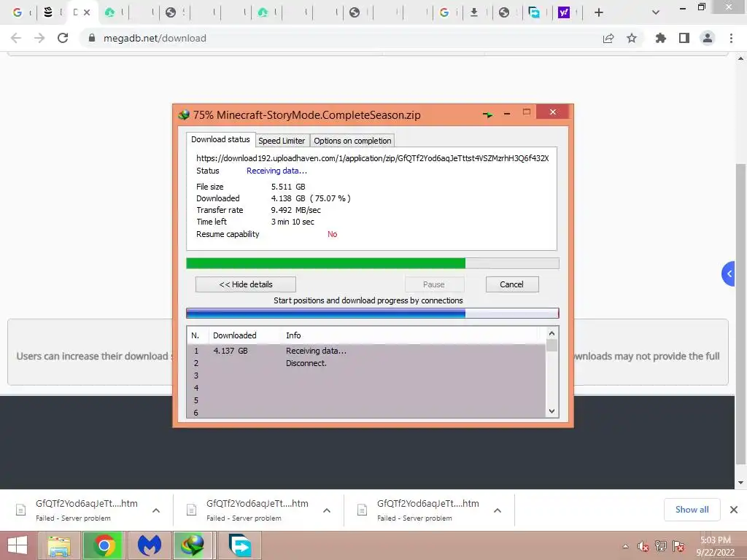Image resolution: width=747 pixels, height=560 pixels.
Task: Click the lock icon in address bar
Action: (x=92, y=38)
